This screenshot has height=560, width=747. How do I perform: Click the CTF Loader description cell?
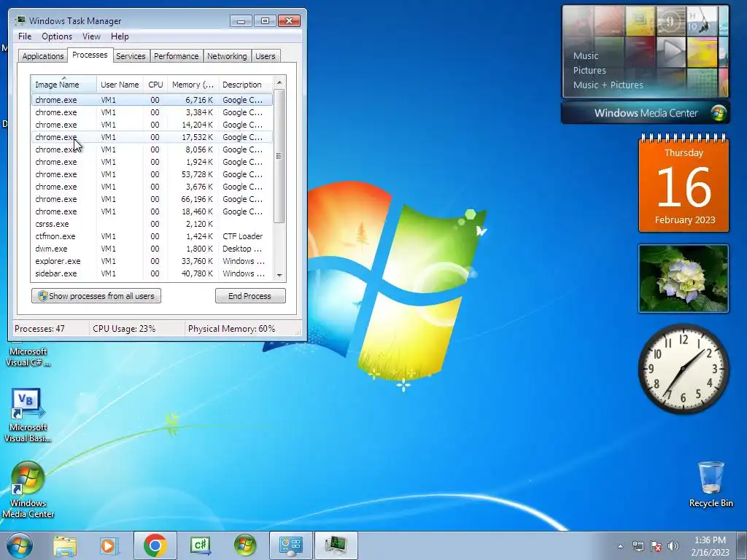242,236
